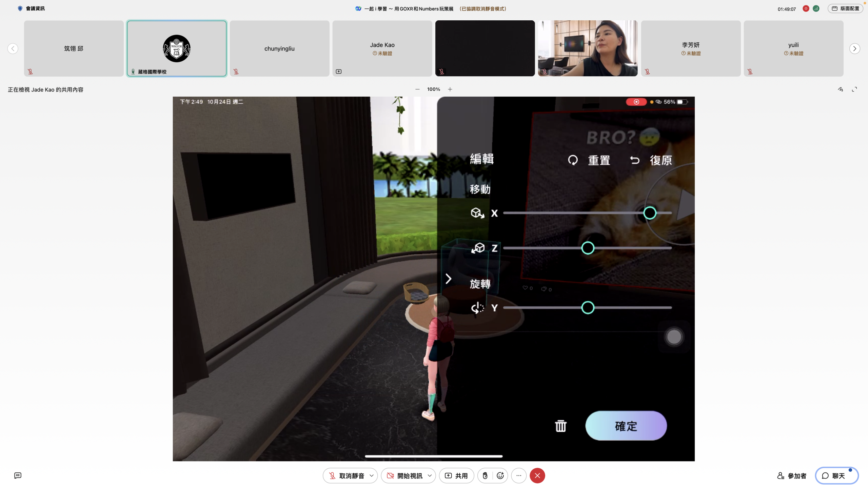Zoom in shared content with plus
This screenshot has height=488, width=868.
click(450, 89)
